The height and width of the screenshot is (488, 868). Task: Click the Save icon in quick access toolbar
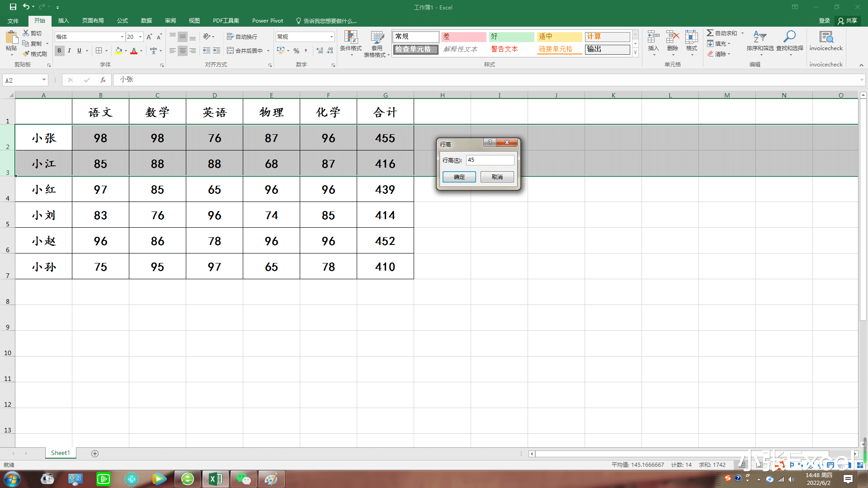click(13, 7)
